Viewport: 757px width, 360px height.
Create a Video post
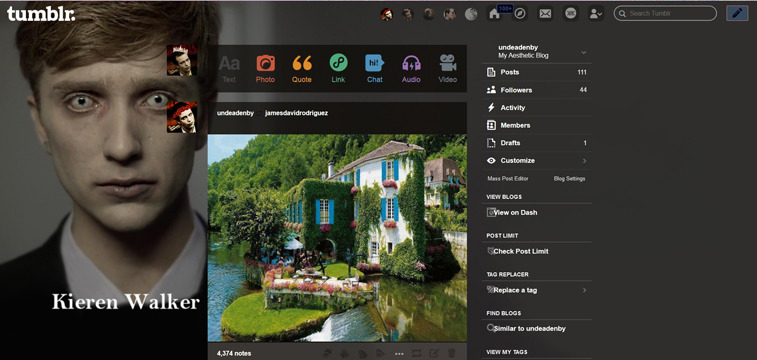[x=448, y=69]
